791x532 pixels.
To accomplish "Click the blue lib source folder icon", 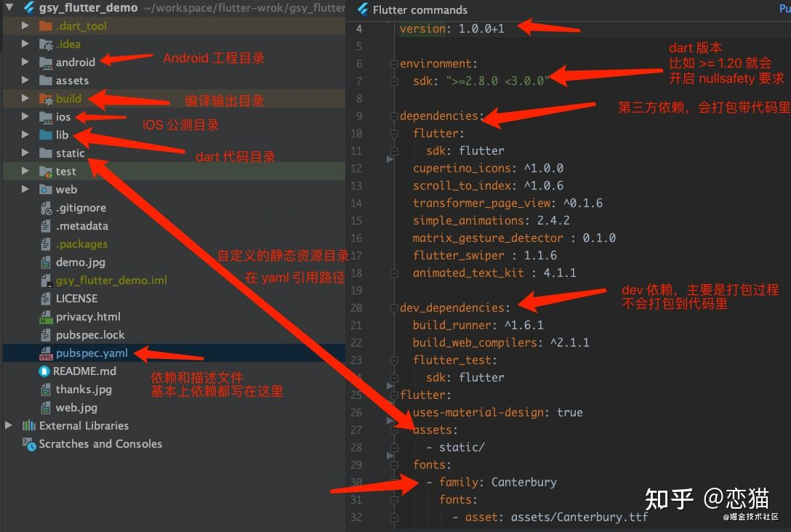I will click(46, 135).
